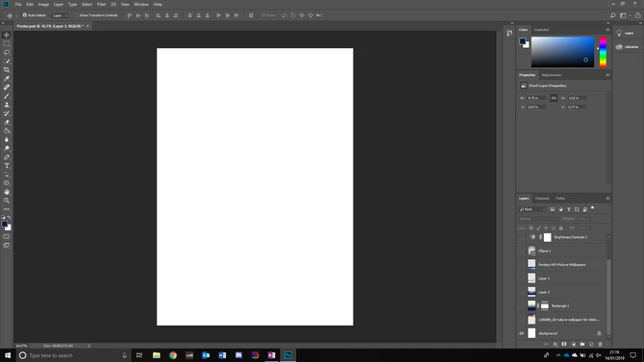Screen dimensions: 644x362
Task: Open the Layers panel flyout menu
Action: (x=607, y=198)
